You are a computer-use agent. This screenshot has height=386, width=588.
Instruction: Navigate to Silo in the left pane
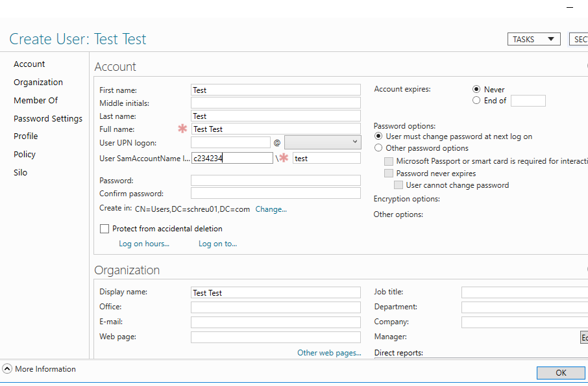[x=21, y=173]
